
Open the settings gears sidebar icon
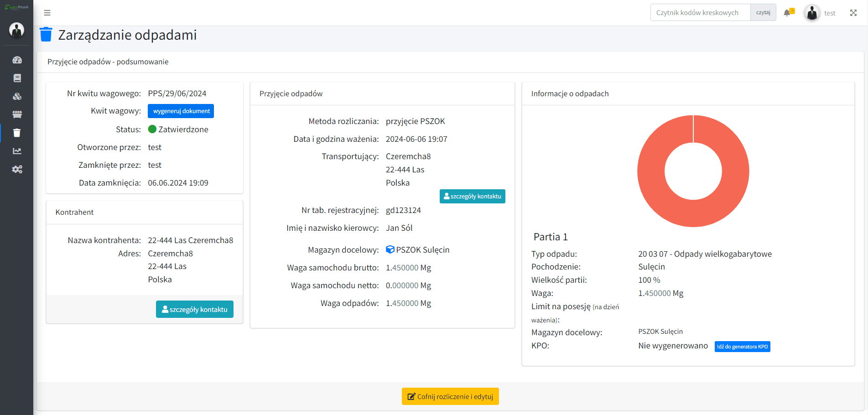[17, 169]
